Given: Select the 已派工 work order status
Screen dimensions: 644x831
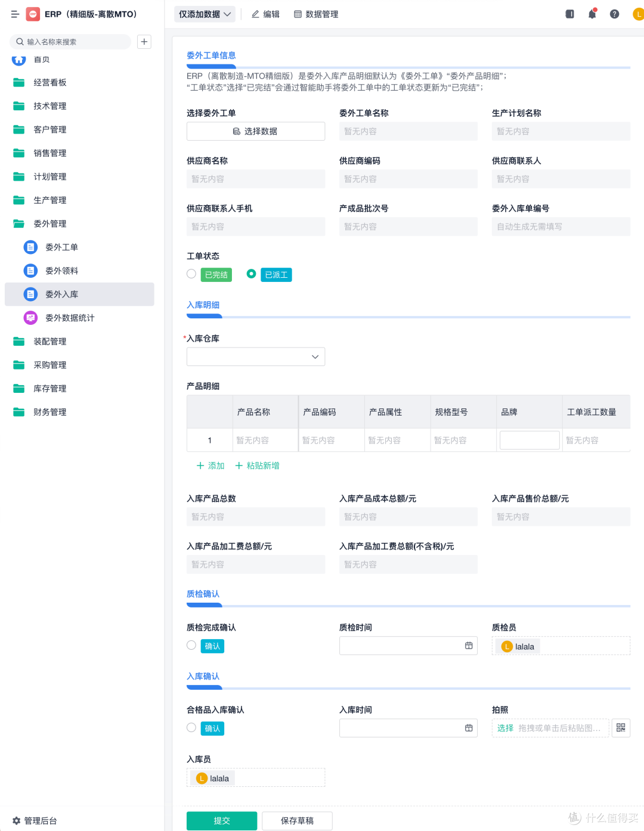Looking at the screenshot, I should pos(251,274).
